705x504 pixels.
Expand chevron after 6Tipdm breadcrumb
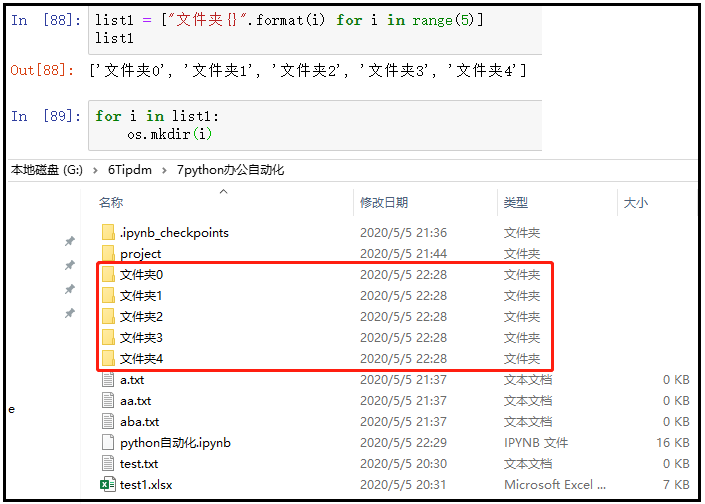click(164, 170)
